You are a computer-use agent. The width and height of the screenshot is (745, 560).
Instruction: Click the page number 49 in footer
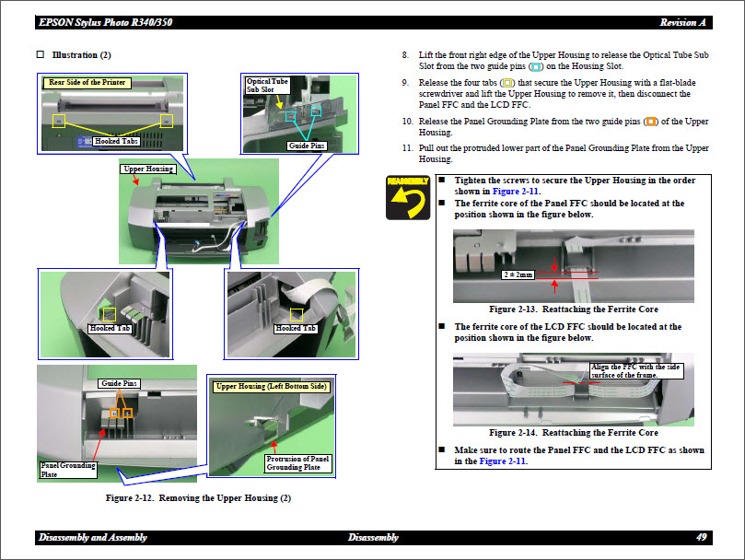pyautogui.click(x=702, y=538)
